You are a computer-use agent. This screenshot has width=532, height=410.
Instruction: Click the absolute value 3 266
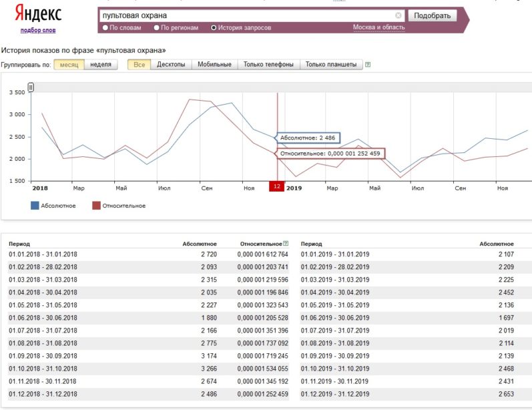[x=209, y=369]
